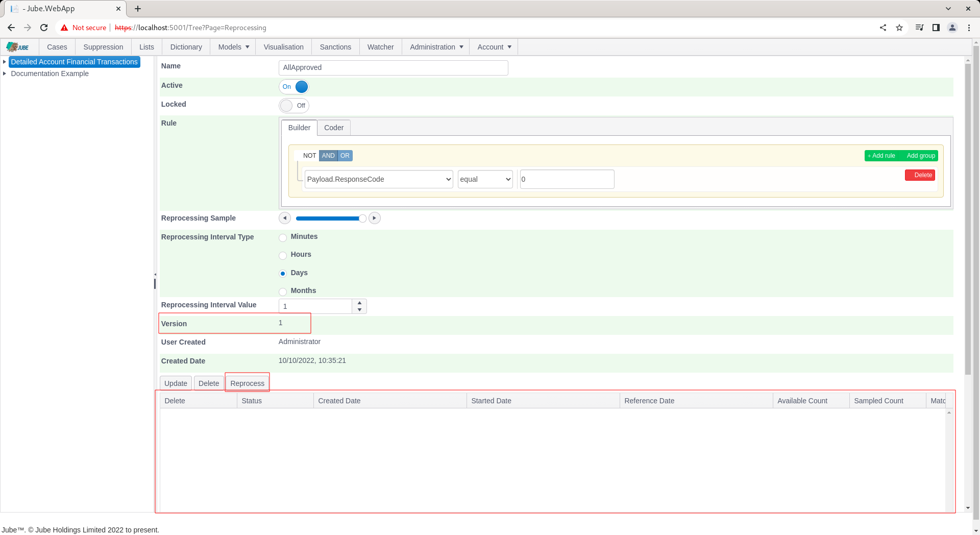The image size is (980, 535).
Task: Select the Months interval type
Action: point(283,292)
